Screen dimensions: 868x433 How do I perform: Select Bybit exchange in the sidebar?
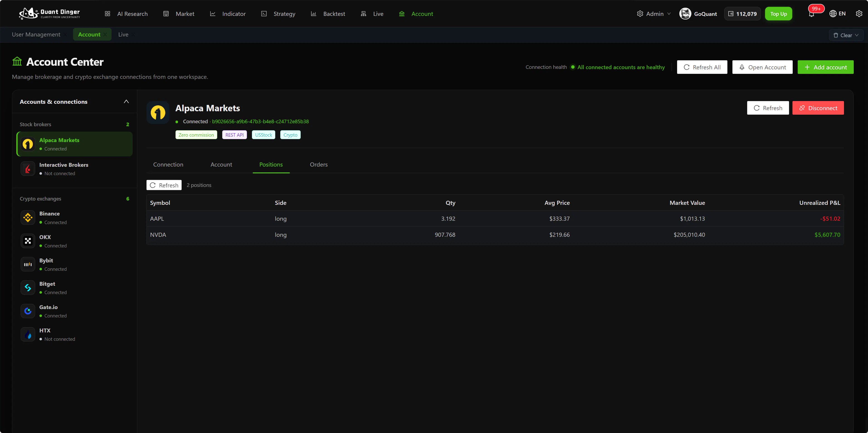click(x=74, y=264)
